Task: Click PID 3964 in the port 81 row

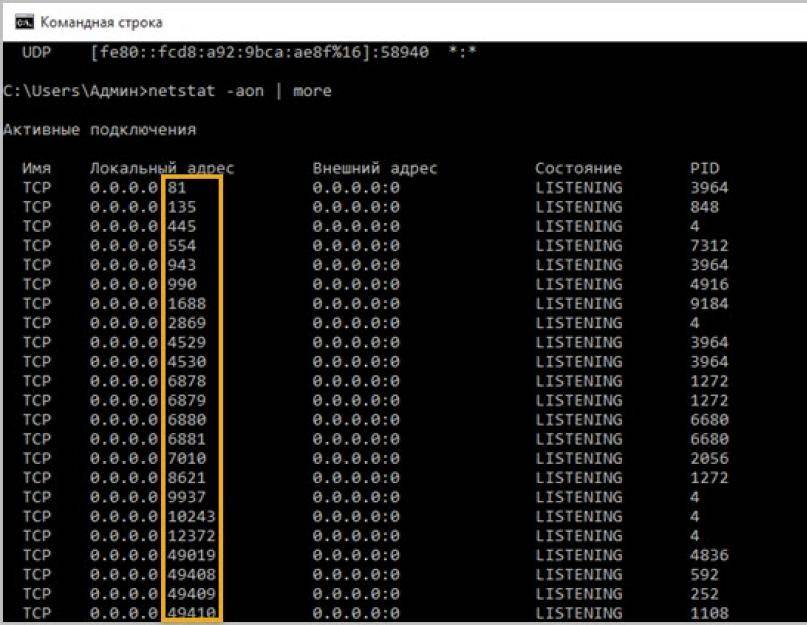Action: pyautogui.click(x=709, y=187)
